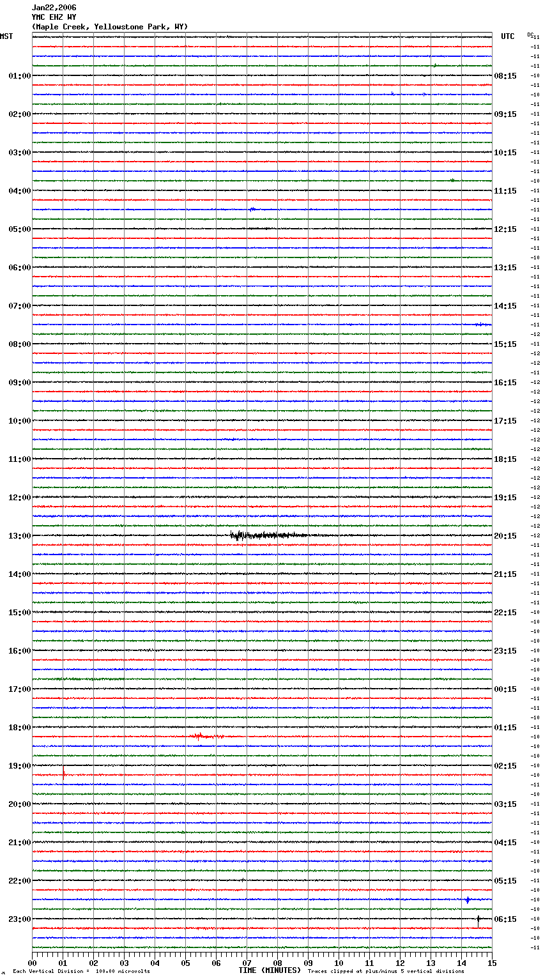Click the Jan22,2006 date title
The image size is (543, 980).
click(54, 8)
